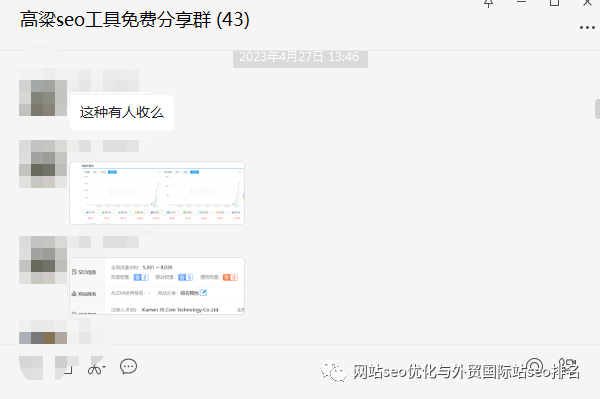Open chat history speech bubble icon
Viewport: 600px width, 399px height.
click(128, 366)
